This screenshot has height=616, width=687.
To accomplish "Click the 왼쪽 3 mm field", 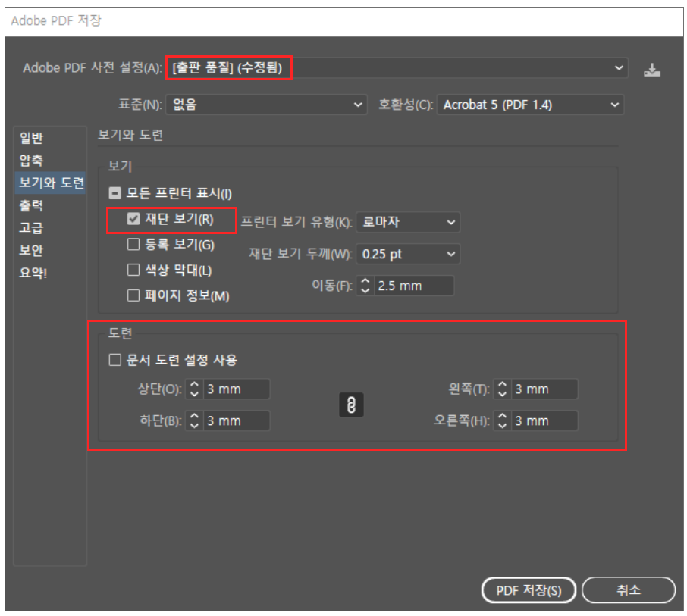I will point(544,389).
